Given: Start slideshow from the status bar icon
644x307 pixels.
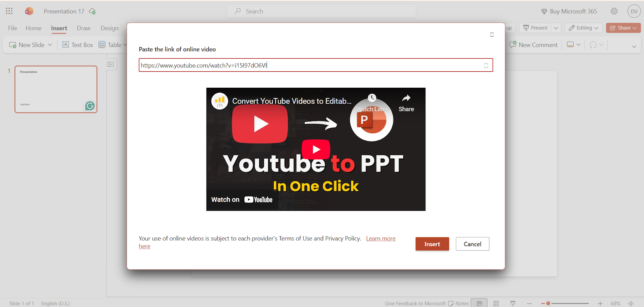Looking at the screenshot, I should tap(513, 303).
